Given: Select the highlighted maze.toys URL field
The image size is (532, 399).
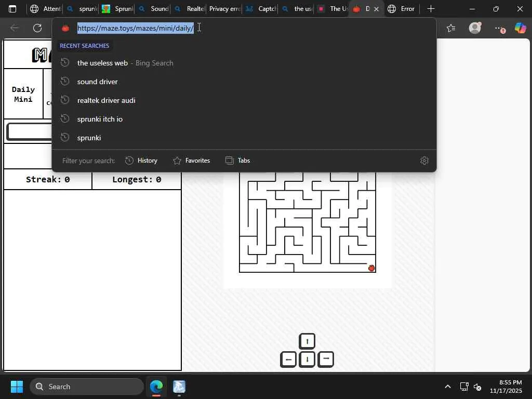Looking at the screenshot, I should coord(136,28).
